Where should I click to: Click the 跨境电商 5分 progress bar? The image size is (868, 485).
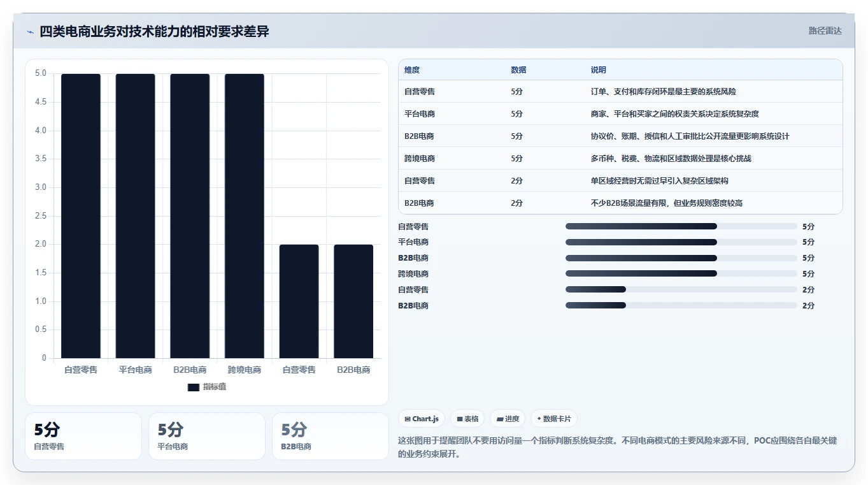(681, 273)
